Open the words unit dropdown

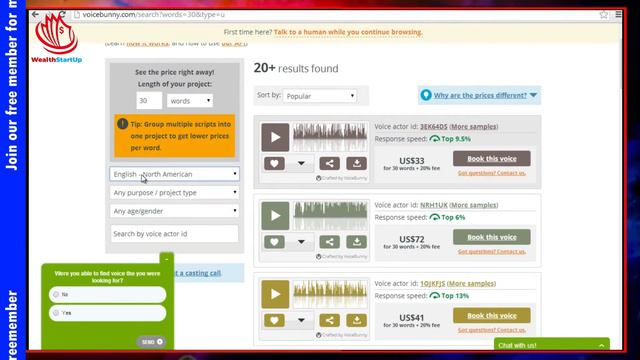(190, 101)
